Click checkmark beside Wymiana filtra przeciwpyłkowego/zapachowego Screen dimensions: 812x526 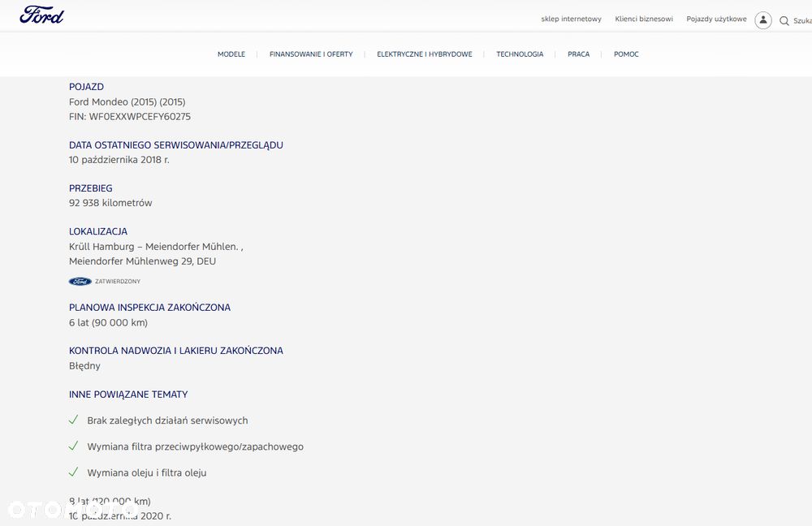74,446
